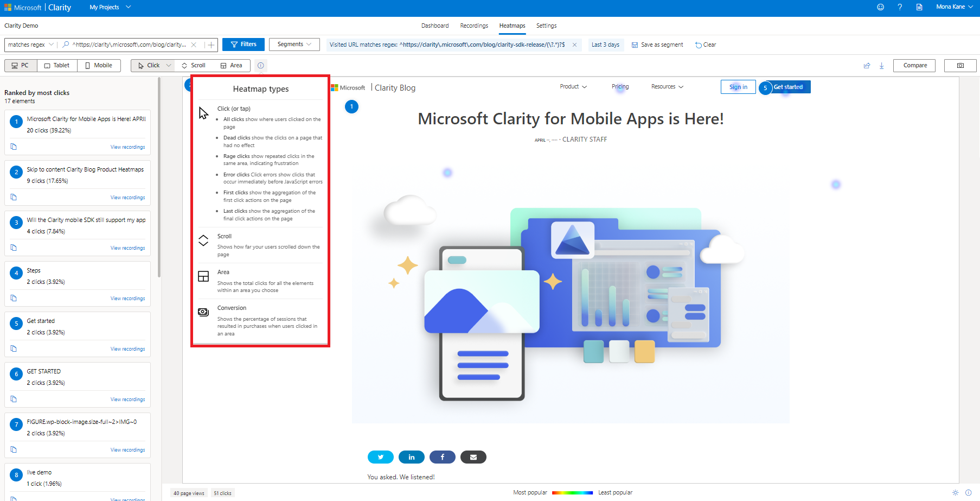The image size is (980, 501).
Task: Click the heatmap types info icon
Action: [x=261, y=65]
